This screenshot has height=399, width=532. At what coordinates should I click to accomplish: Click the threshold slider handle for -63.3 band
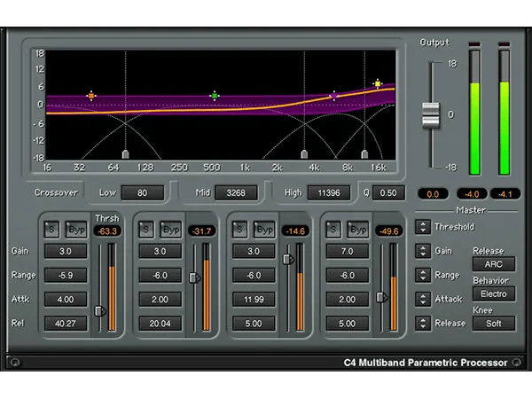tap(99, 311)
